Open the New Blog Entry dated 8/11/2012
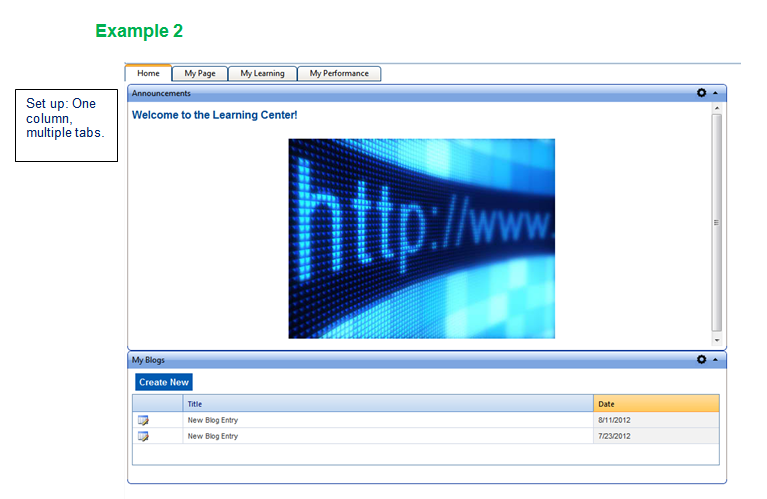Image resolution: width=767 pixels, height=499 pixels. [x=213, y=420]
